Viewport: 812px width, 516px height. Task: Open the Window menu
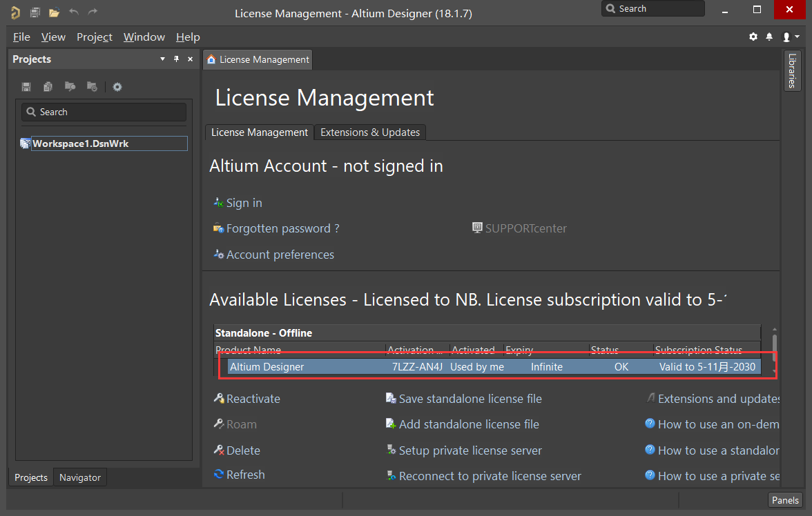point(144,37)
